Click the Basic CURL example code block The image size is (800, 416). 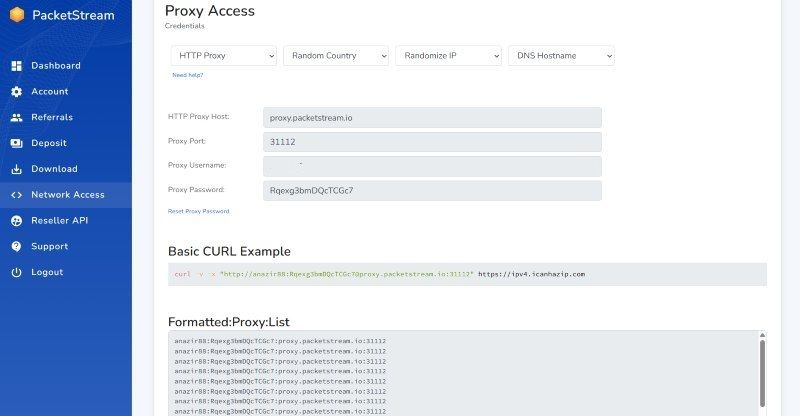(x=467, y=274)
